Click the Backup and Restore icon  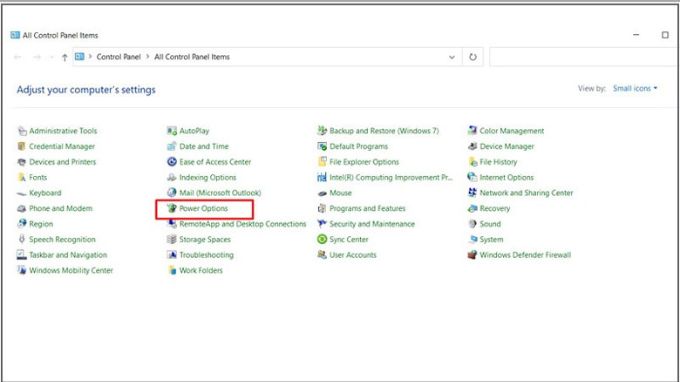[322, 131]
